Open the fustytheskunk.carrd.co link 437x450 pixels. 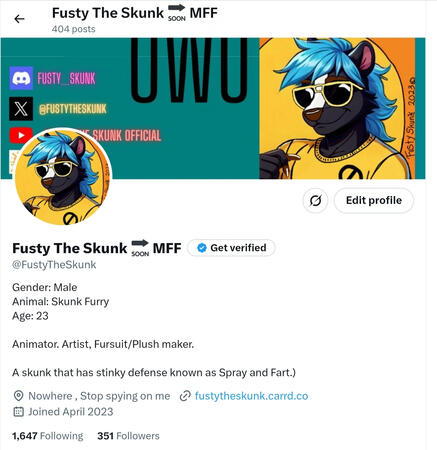click(251, 396)
